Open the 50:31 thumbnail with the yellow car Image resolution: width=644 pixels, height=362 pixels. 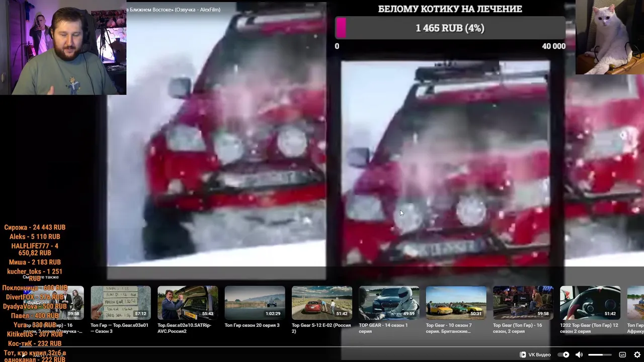(456, 303)
